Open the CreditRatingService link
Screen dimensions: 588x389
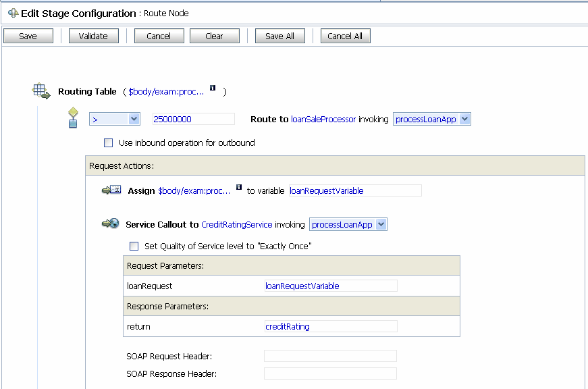coord(237,225)
